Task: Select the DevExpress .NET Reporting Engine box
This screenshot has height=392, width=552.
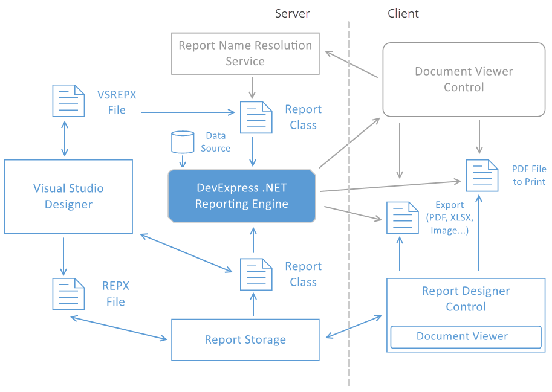Action: pos(242,196)
